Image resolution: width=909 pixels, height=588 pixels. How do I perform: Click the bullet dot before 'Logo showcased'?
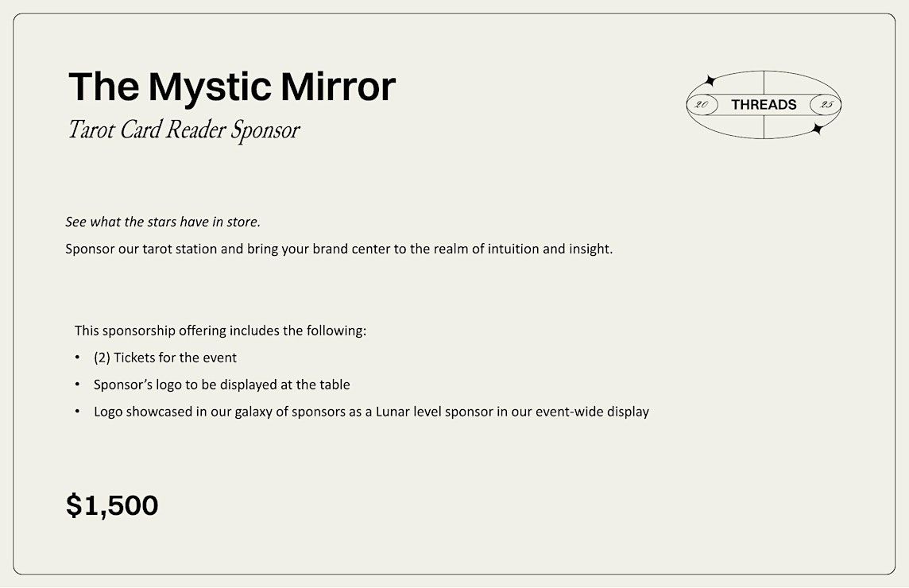[x=77, y=411]
